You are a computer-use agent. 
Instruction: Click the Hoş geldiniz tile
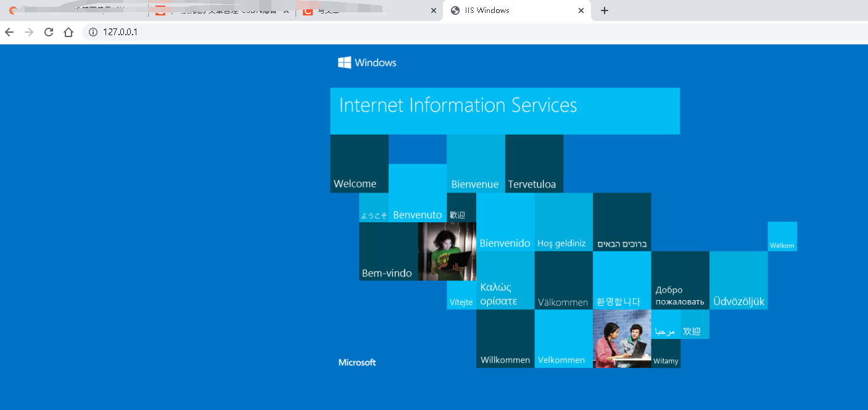(563, 222)
